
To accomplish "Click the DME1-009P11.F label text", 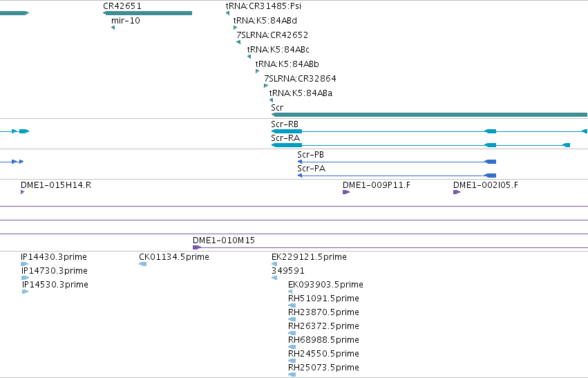I will pyautogui.click(x=377, y=185).
